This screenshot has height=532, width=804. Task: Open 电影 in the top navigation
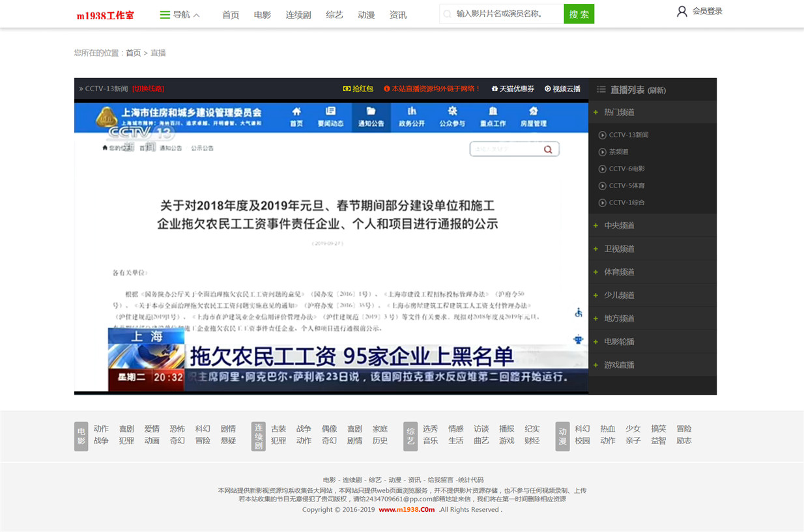(x=263, y=14)
